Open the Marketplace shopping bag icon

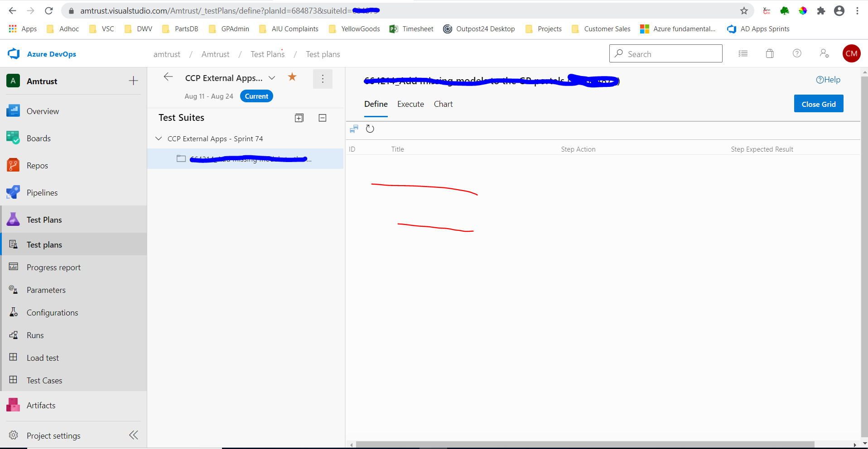pyautogui.click(x=769, y=53)
